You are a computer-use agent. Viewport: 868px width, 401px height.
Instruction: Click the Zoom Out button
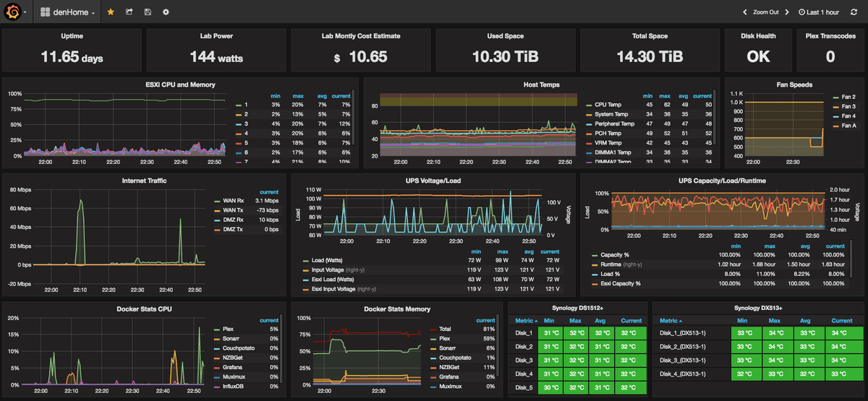tap(765, 12)
